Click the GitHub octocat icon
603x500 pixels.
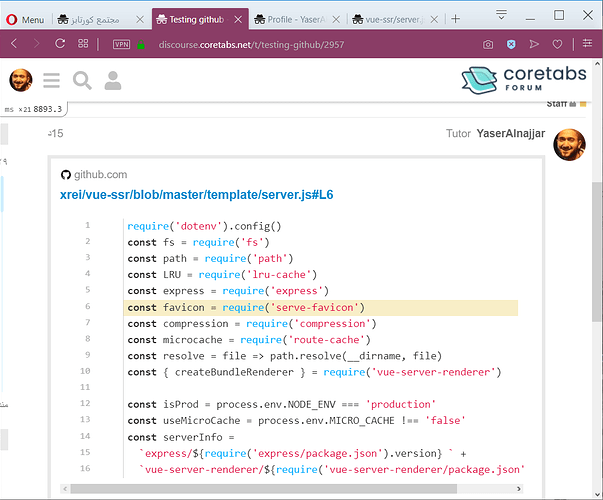point(66,175)
